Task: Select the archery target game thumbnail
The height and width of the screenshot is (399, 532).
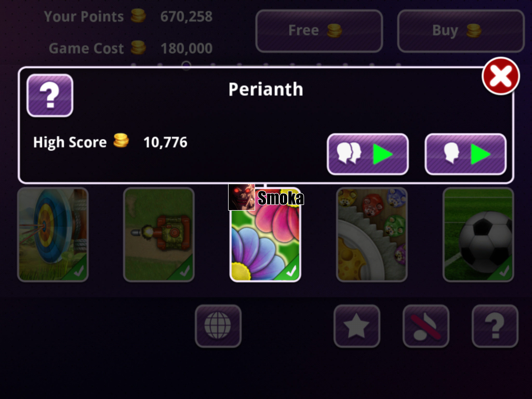Action: pos(53,235)
